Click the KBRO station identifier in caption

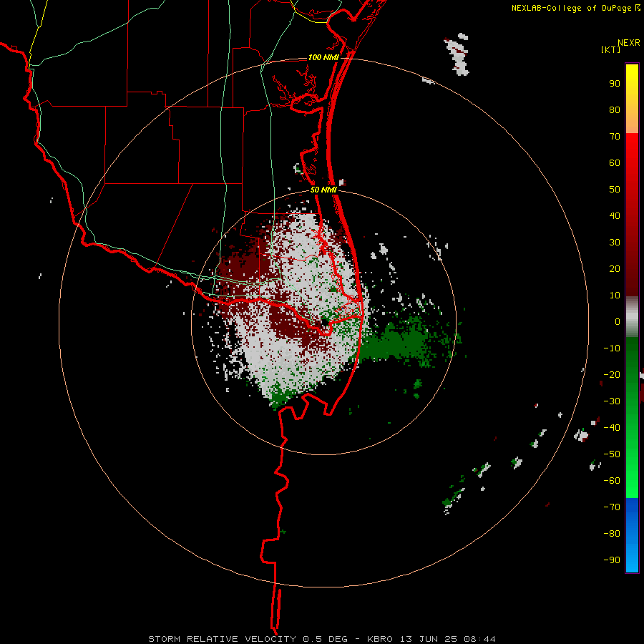[x=381, y=639]
